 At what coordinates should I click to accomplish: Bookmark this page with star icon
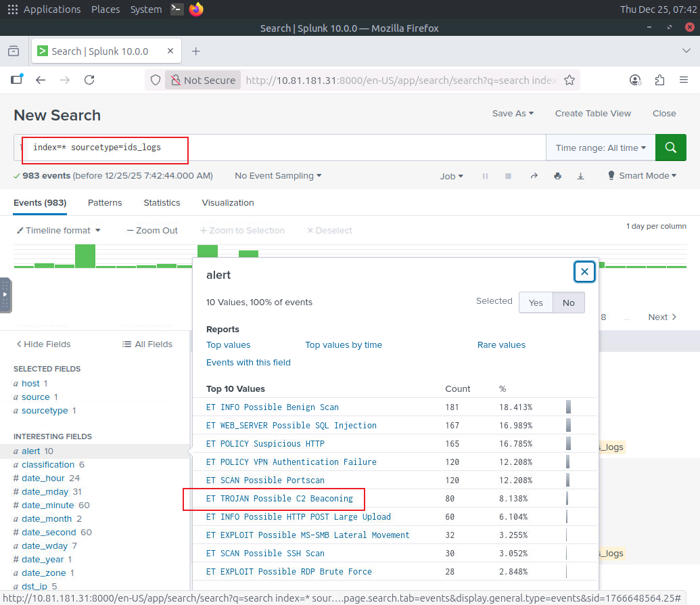click(x=569, y=80)
